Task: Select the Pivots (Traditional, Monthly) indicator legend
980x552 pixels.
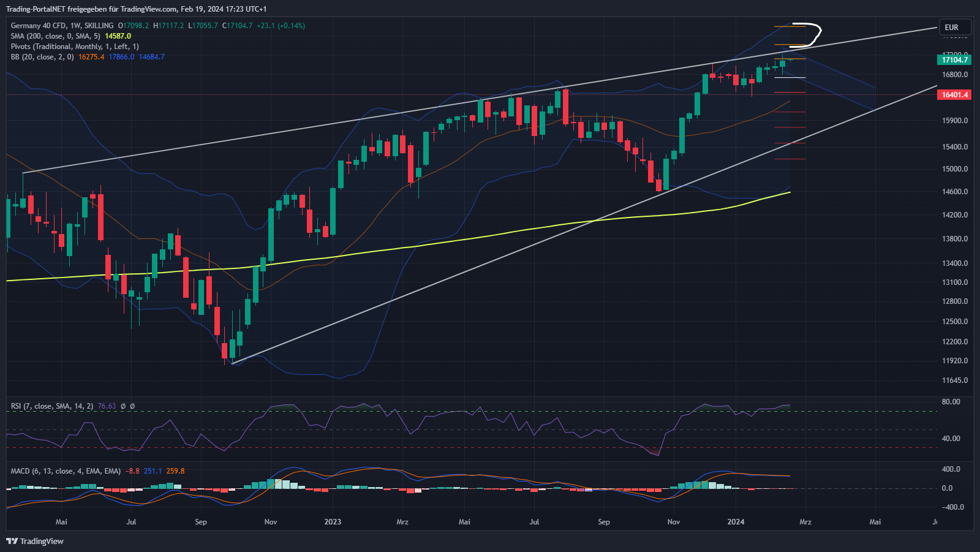Action: pos(75,47)
